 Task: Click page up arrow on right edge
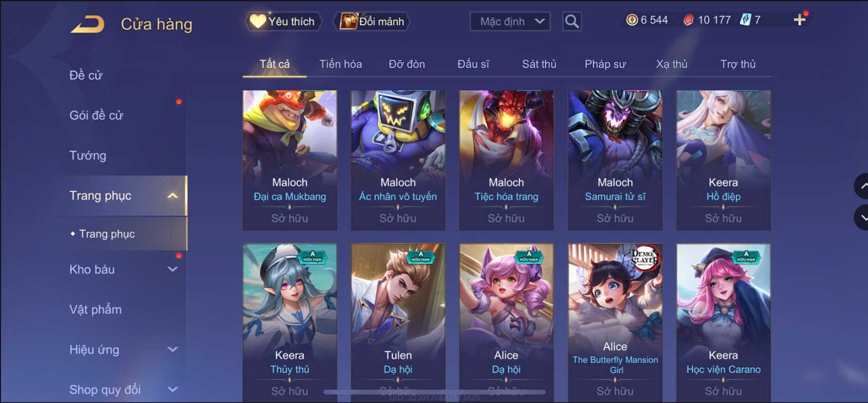(x=862, y=186)
